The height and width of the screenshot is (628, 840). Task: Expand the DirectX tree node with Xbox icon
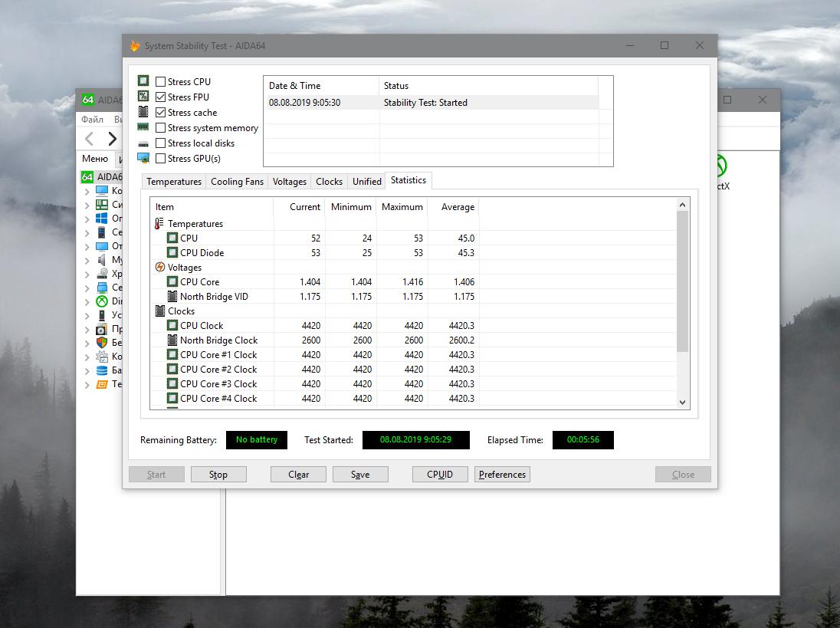[x=87, y=301]
